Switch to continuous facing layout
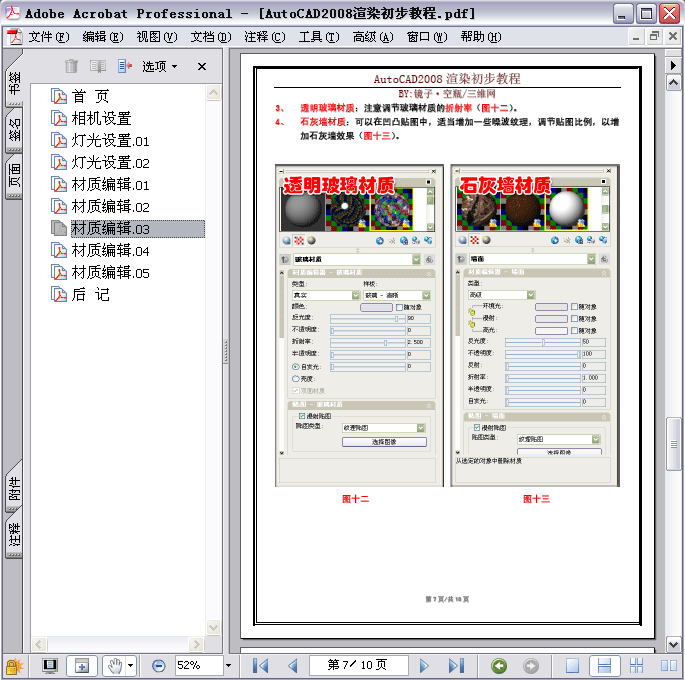Image resolution: width=685 pixels, height=680 pixels. tap(637, 666)
